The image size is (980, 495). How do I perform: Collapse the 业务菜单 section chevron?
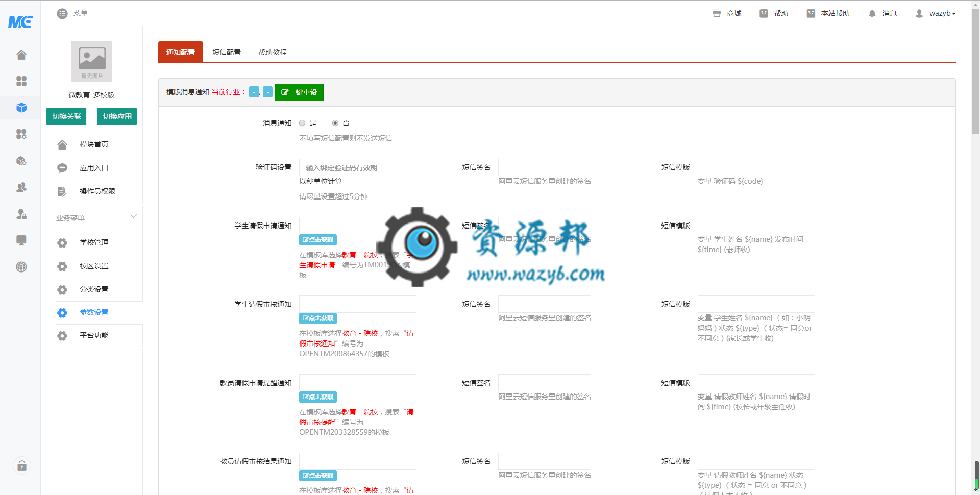coord(134,216)
